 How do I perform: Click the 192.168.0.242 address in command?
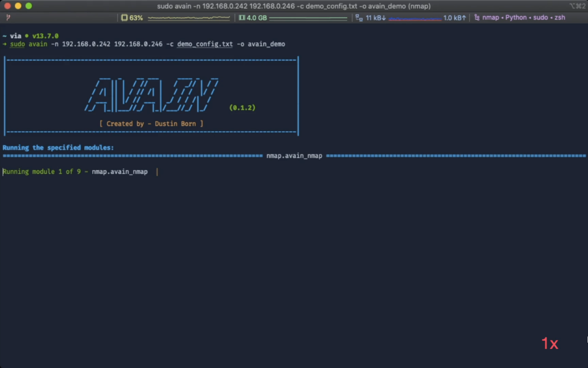86,44
